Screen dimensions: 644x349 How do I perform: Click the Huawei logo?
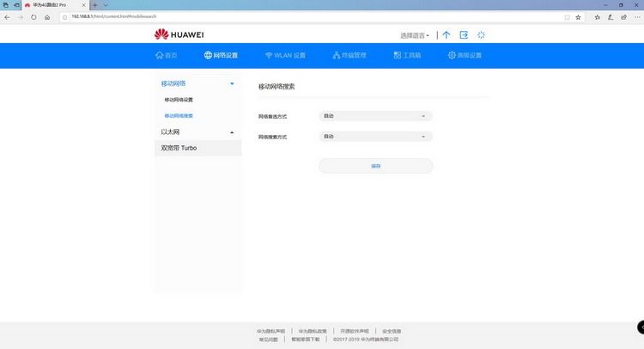[179, 34]
